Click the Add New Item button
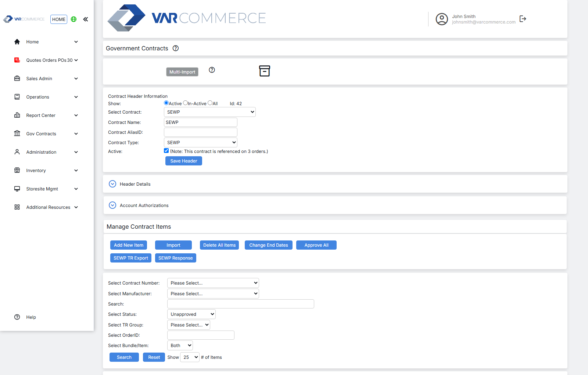This screenshot has height=375, width=588. tap(129, 245)
